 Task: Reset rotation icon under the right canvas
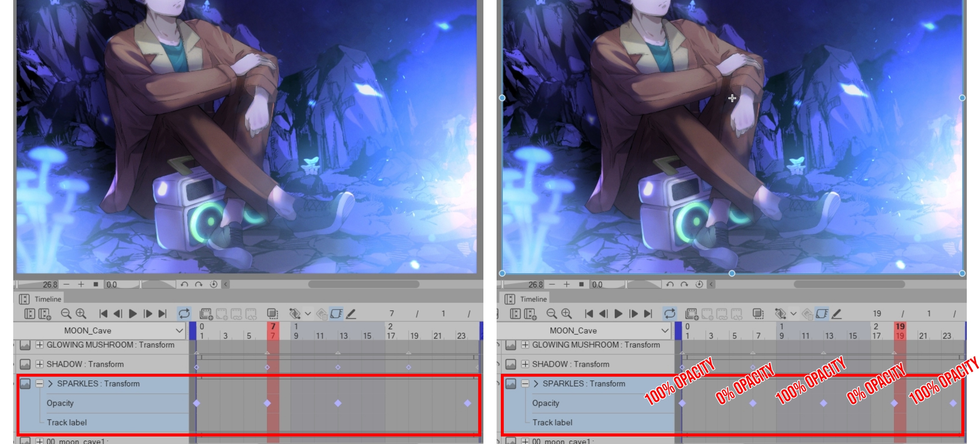pyautogui.click(x=699, y=284)
